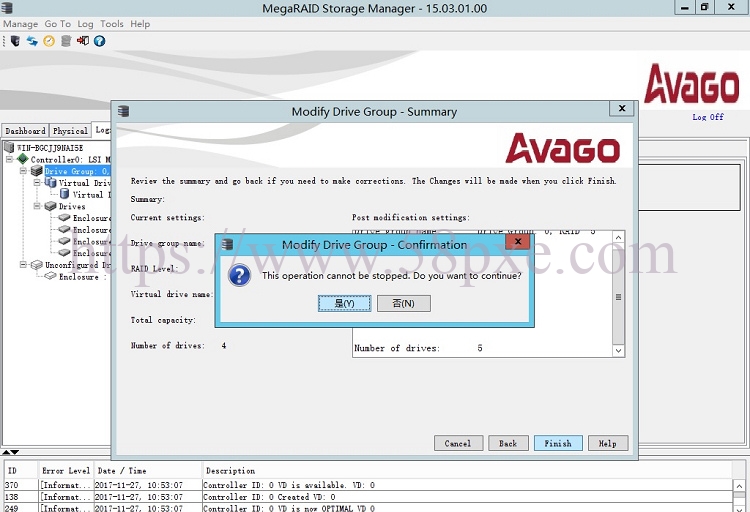Click the post-modification settings scroll up arrow
This screenshot has width=750, height=512.
click(x=618, y=237)
